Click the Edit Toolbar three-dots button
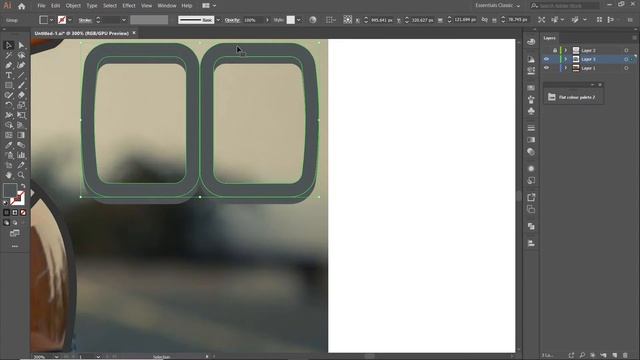This screenshot has height=360, width=640. click(x=15, y=246)
